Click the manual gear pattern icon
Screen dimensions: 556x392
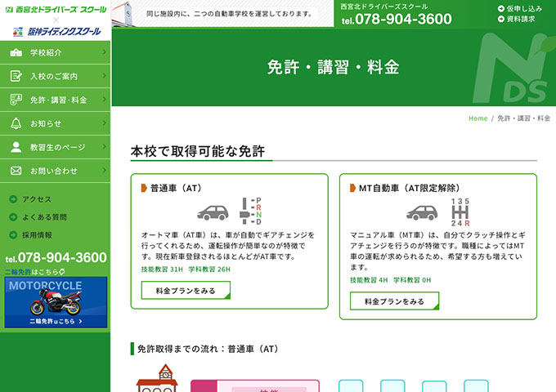tap(460, 212)
